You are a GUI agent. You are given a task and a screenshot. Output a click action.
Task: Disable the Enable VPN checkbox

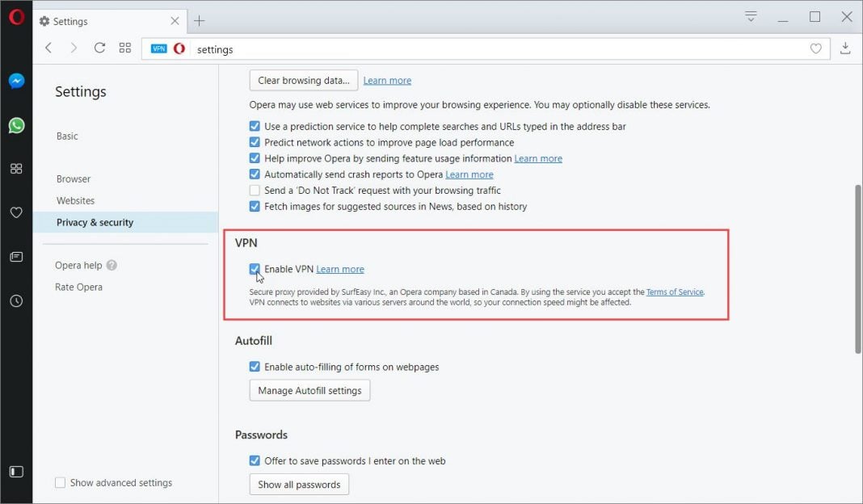[255, 269]
